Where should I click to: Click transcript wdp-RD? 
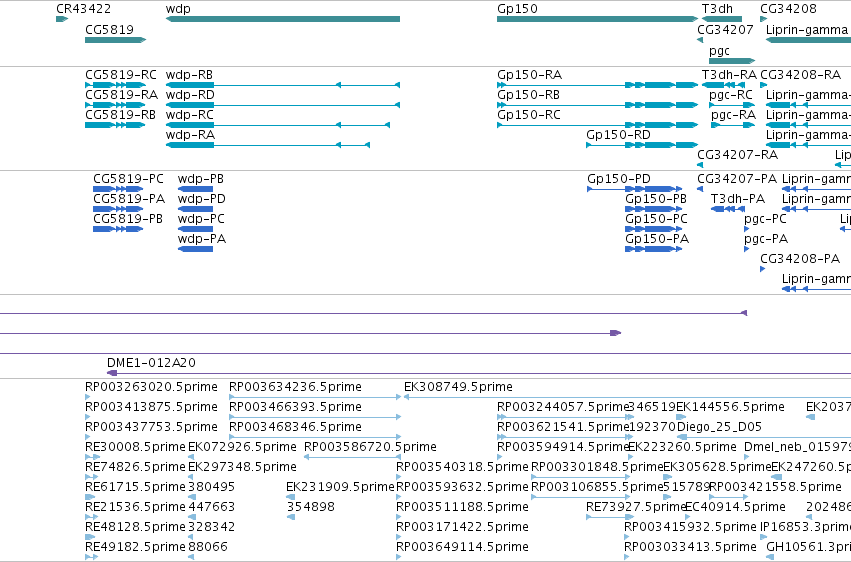tap(283, 105)
